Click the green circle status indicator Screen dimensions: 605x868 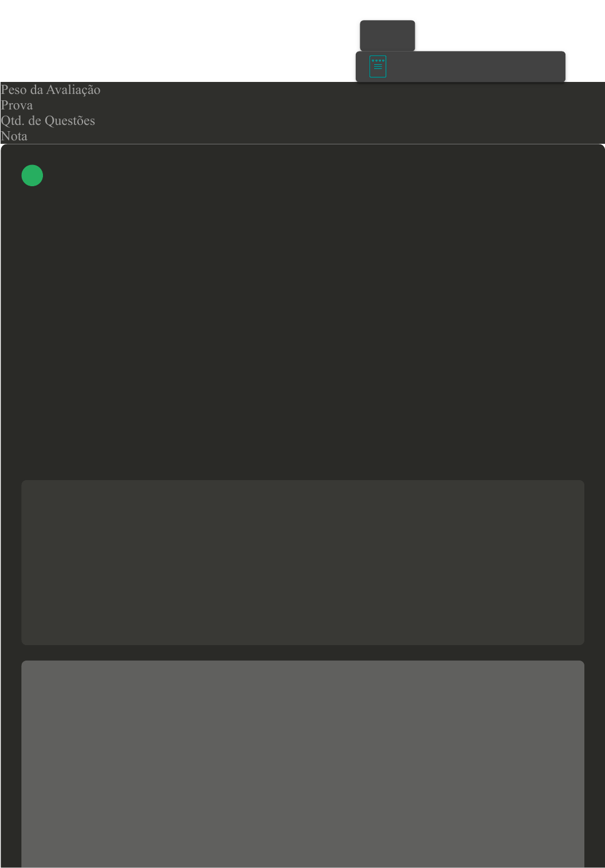point(32,175)
